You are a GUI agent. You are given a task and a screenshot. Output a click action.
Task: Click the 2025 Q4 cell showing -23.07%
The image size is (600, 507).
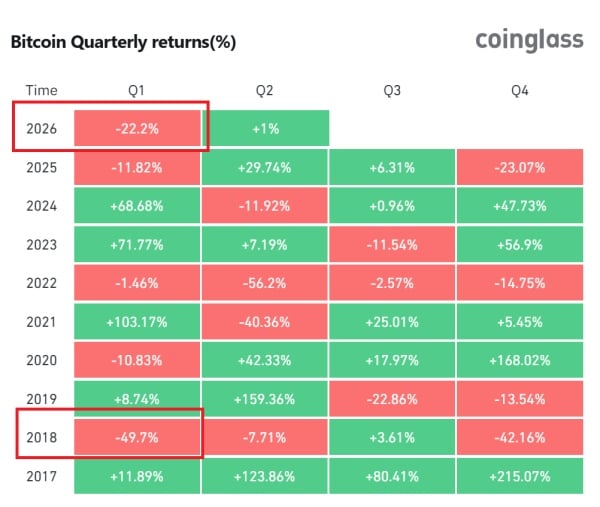click(519, 167)
